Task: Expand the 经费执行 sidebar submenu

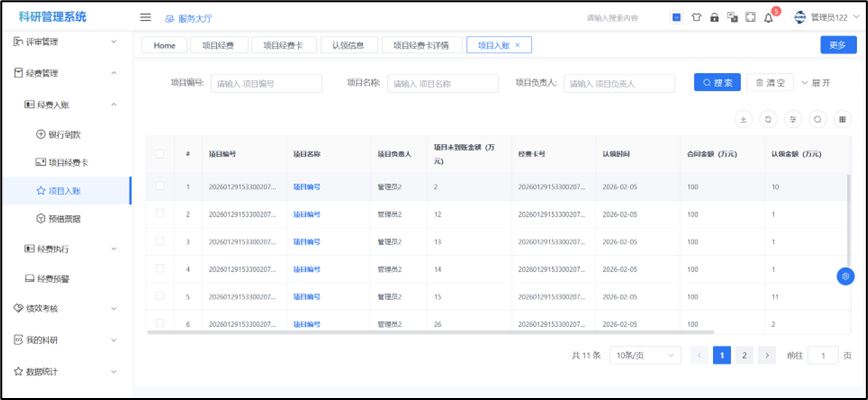Action: (71, 248)
